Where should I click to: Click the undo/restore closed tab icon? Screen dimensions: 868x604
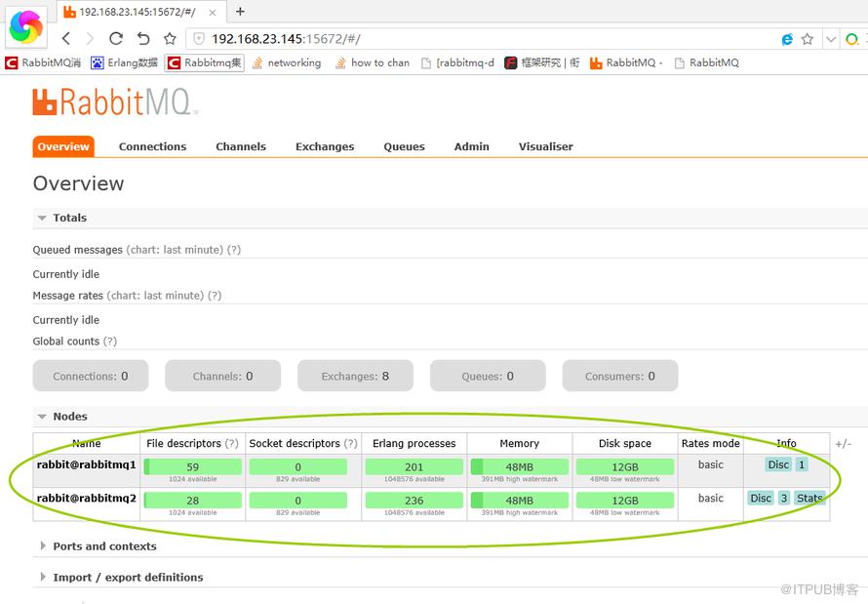pos(143,38)
